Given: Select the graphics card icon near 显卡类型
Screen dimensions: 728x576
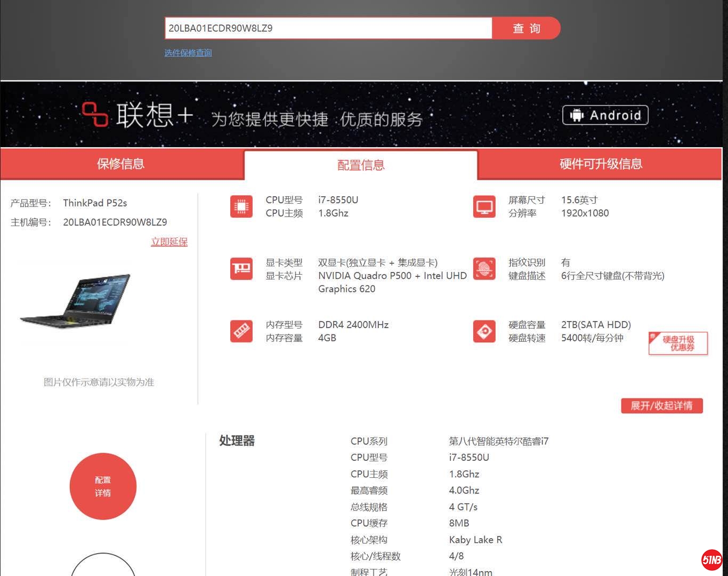Looking at the screenshot, I should click(x=241, y=269).
